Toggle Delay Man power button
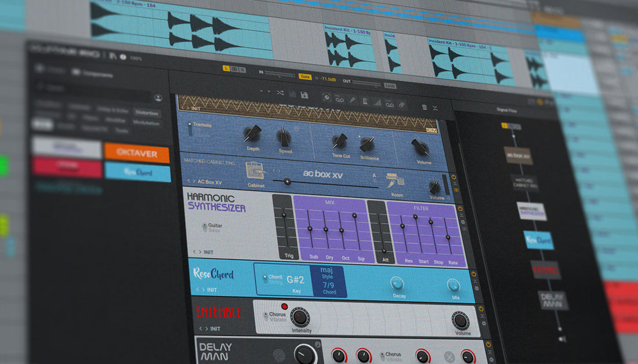This screenshot has height=364, width=638. (x=488, y=344)
